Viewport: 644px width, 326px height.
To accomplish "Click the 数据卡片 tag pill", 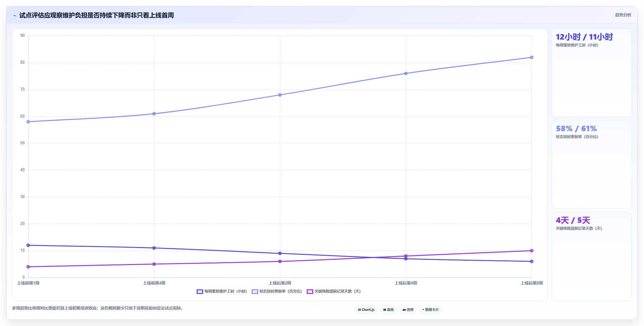I will [430, 310].
